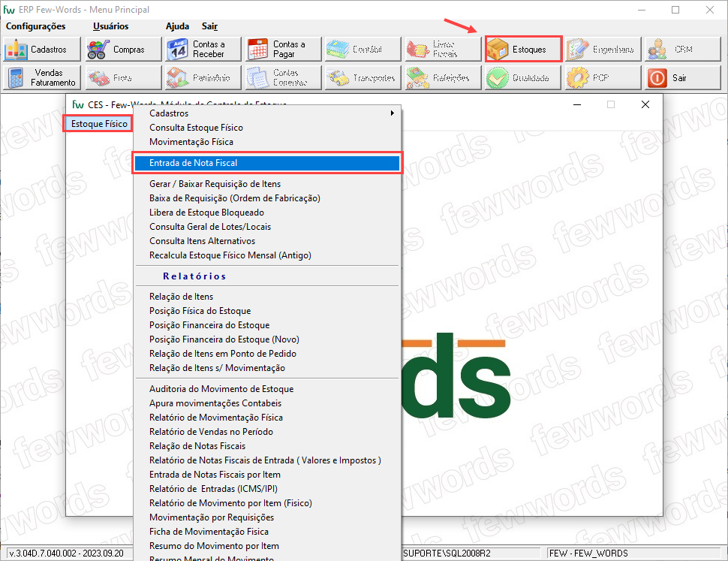Click the Qualidade green check module
The height and width of the screenshot is (561, 728).
click(524, 77)
